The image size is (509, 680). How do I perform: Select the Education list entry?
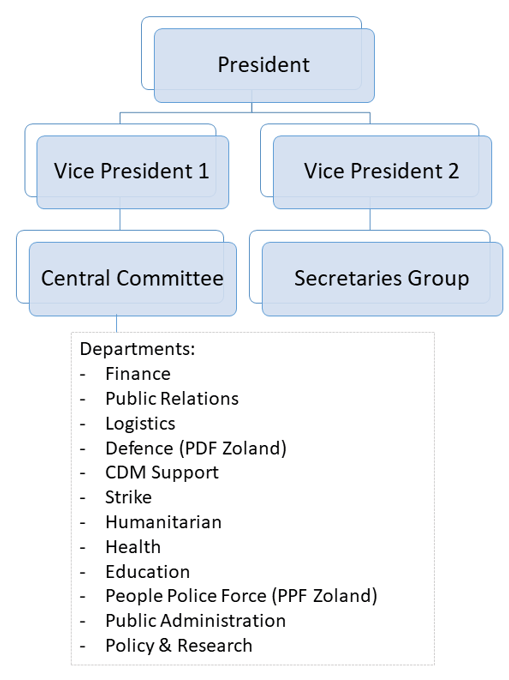[147, 572]
